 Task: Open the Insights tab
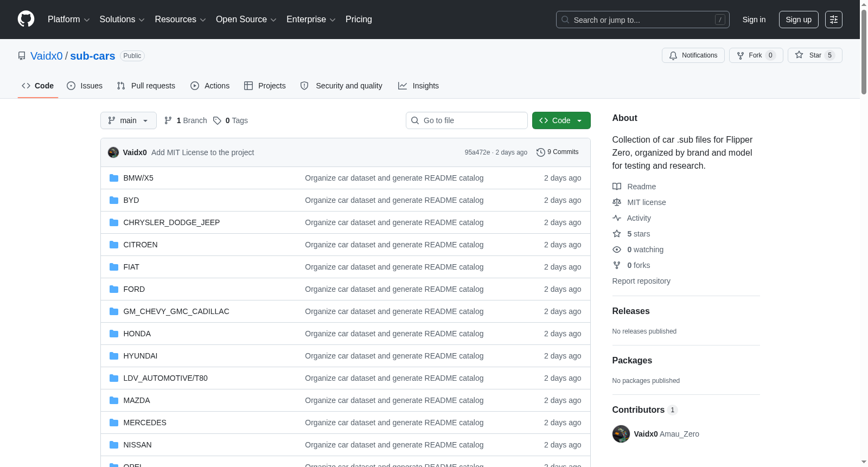pos(418,86)
